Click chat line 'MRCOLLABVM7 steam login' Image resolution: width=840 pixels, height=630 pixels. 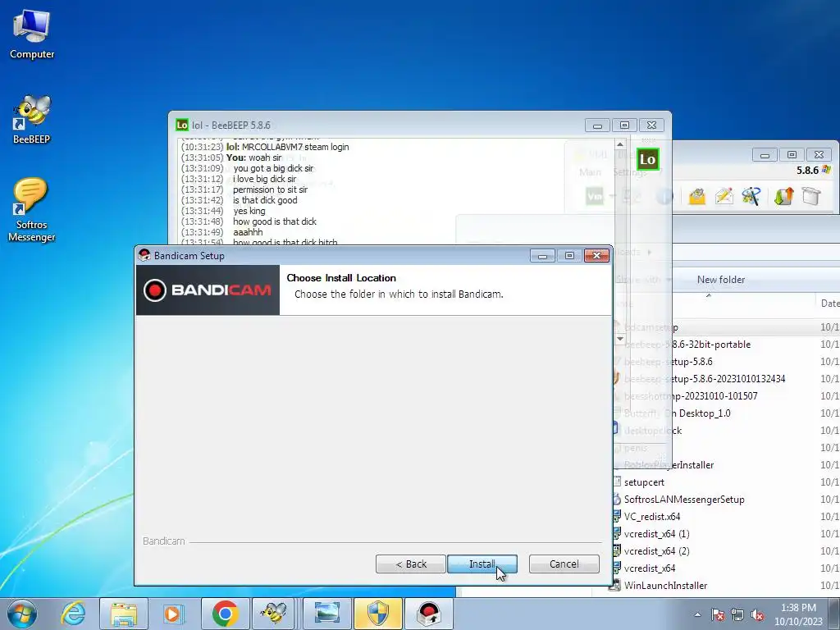295,147
